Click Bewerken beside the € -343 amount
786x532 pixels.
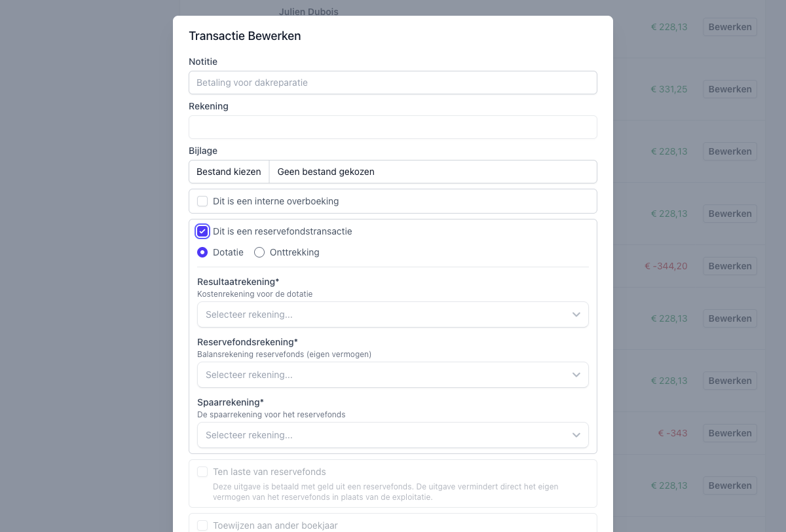730,433
